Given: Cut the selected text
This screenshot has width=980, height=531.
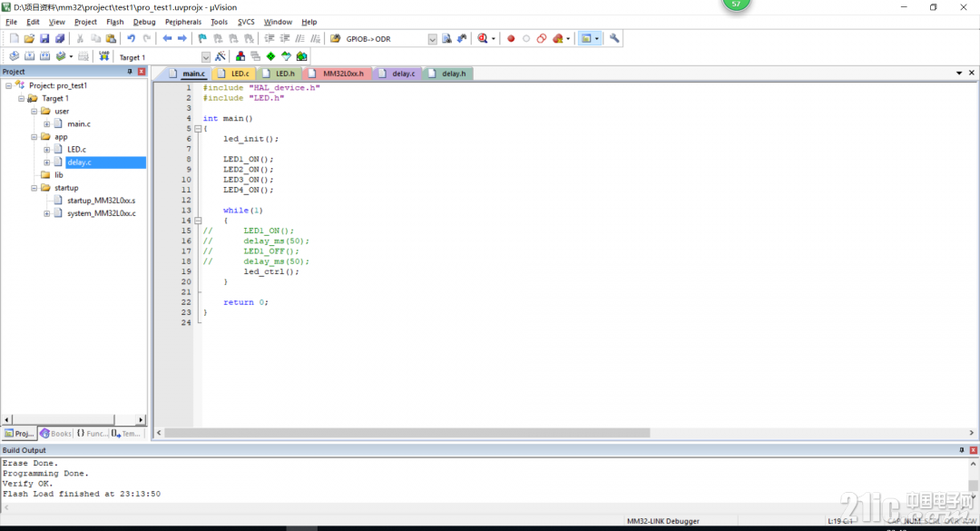Looking at the screenshot, I should (x=80, y=39).
